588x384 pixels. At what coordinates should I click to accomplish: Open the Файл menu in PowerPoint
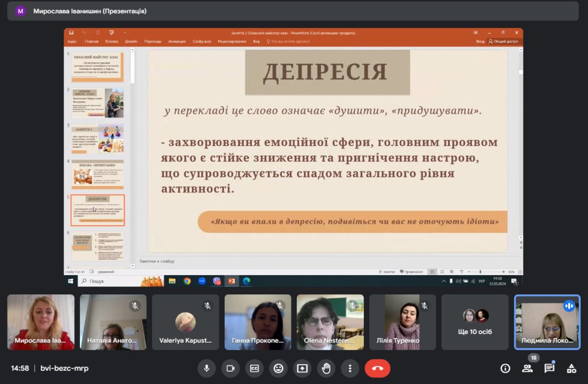72,42
